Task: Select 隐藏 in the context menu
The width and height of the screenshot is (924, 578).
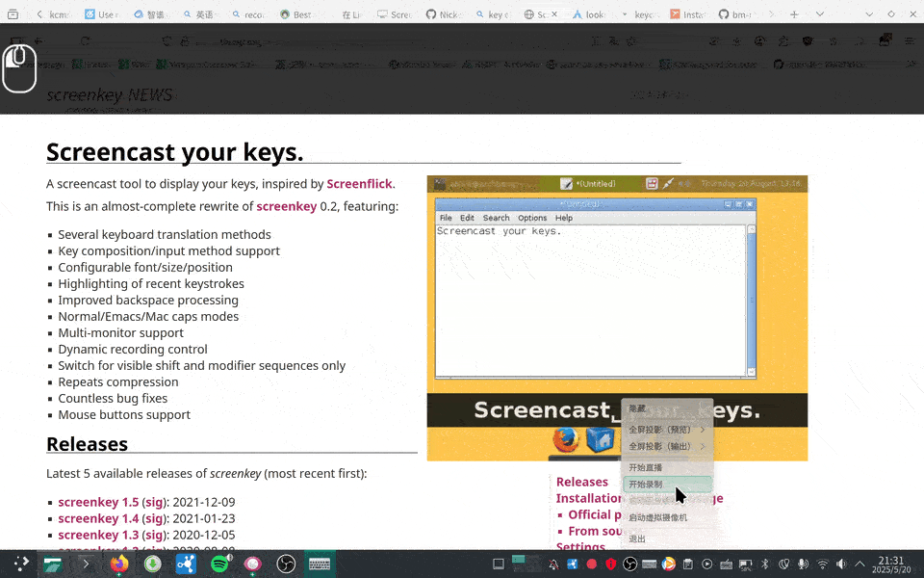Action: click(x=667, y=408)
